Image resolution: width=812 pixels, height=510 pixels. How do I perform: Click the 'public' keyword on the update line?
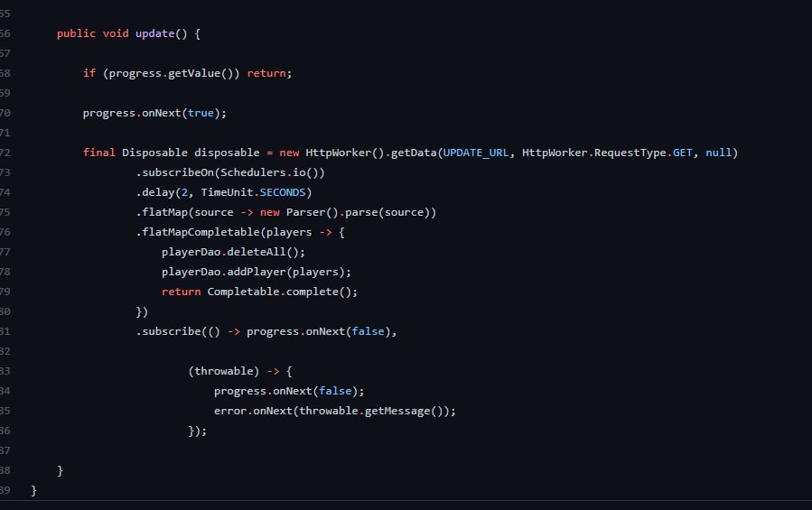[x=76, y=33]
